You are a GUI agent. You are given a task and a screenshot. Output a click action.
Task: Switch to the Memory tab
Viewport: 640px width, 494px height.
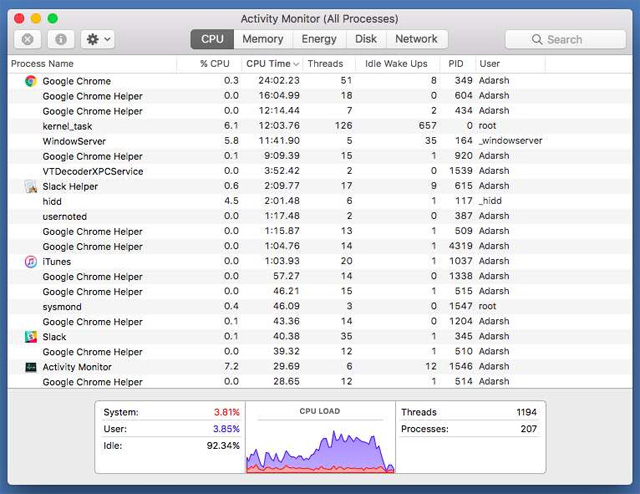(x=263, y=39)
